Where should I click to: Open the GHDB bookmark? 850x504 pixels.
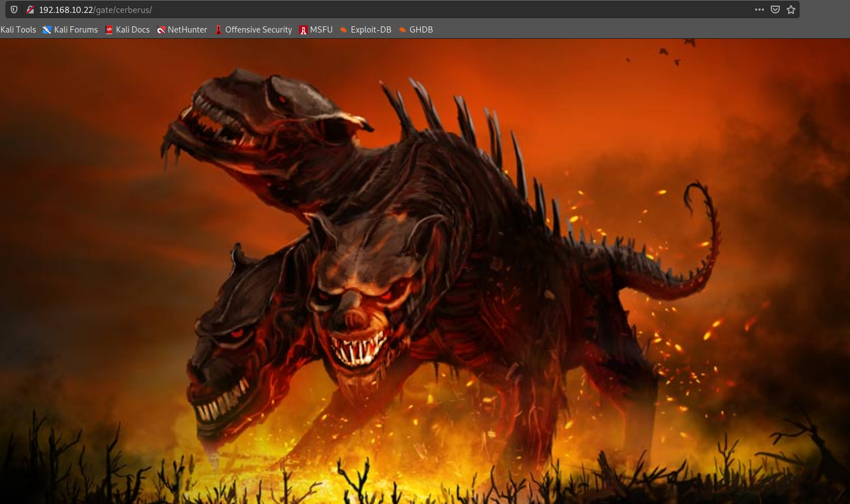[x=416, y=30]
